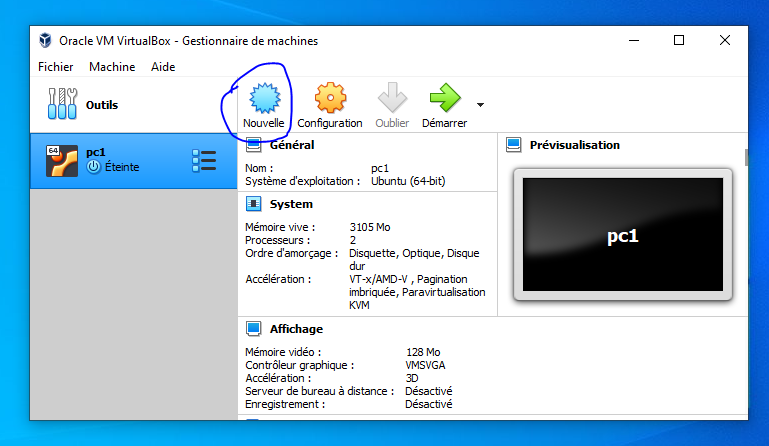Start the VM with the green Démarrer arrow
The image size is (769, 446).
(445, 98)
